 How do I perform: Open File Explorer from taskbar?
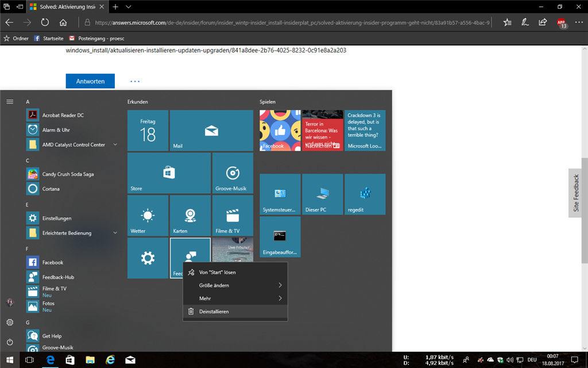coord(90,360)
